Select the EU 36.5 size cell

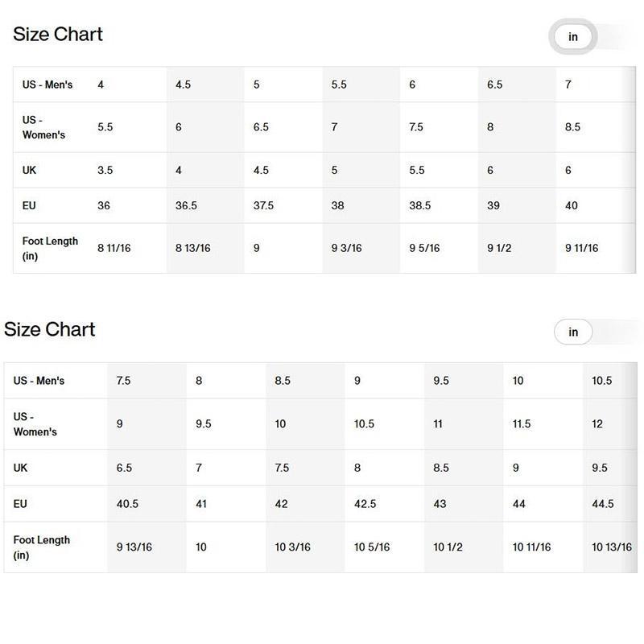[x=187, y=206]
